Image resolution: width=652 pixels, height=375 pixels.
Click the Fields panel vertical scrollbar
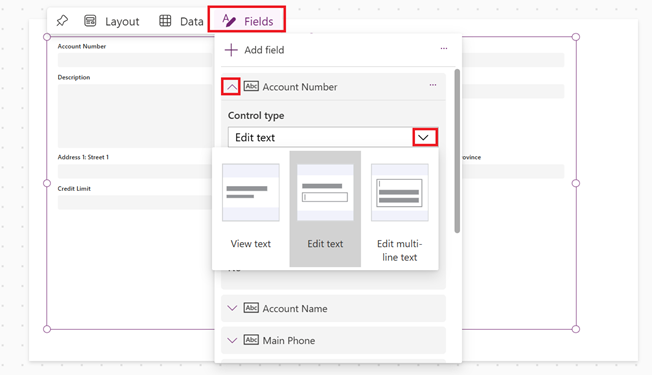click(457, 151)
